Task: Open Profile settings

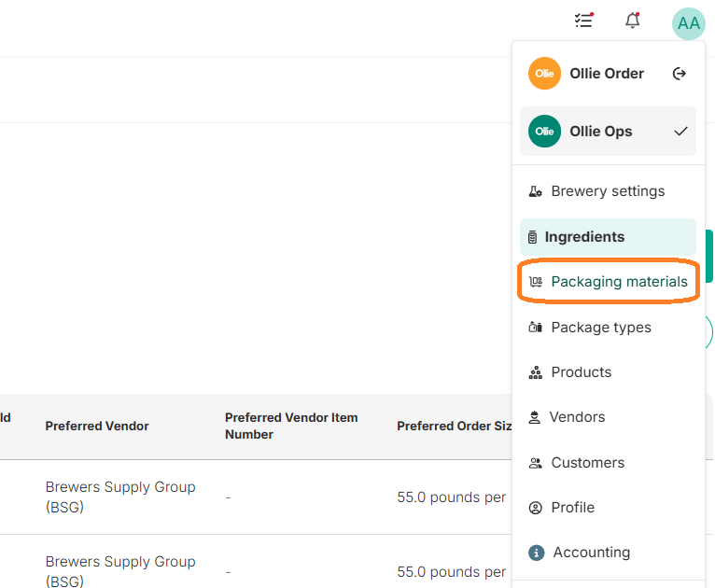Action: click(609, 508)
